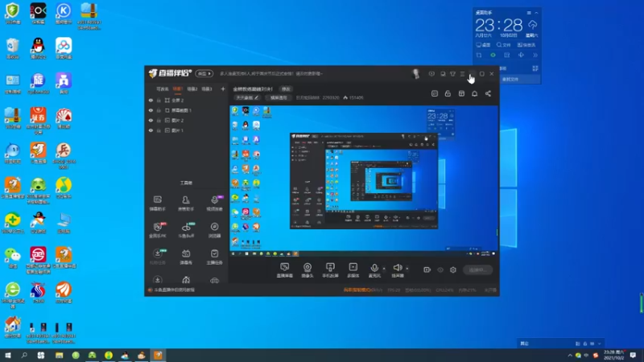Show hidden system tray icons
This screenshot has height=362, width=644.
(570, 356)
